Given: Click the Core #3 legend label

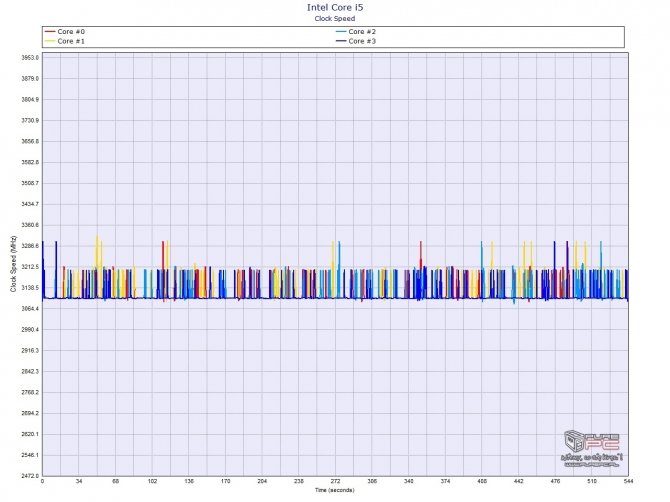Looking at the screenshot, I should [x=362, y=41].
